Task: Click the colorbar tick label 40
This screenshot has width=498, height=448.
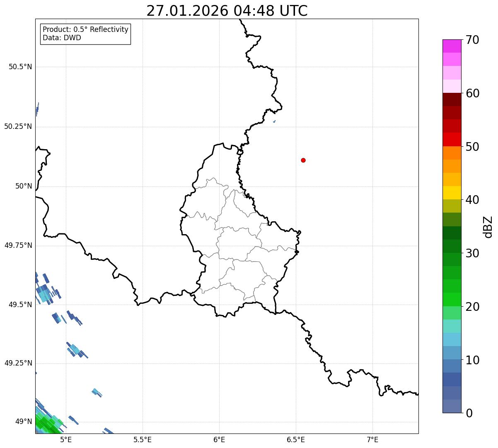Action: 472,200
